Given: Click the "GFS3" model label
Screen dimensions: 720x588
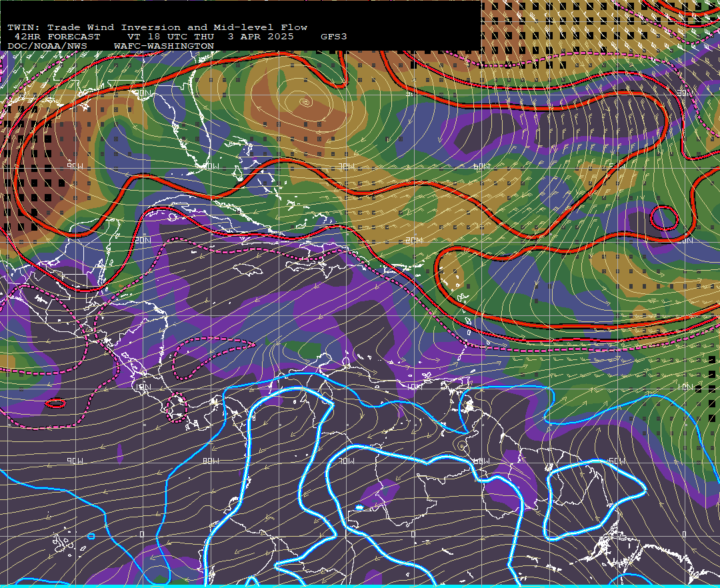Looking at the screenshot, I should click(x=333, y=37).
